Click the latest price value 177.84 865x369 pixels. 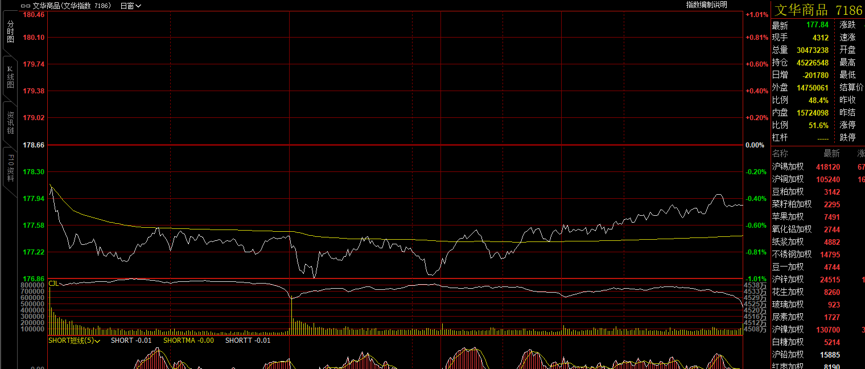click(x=817, y=25)
